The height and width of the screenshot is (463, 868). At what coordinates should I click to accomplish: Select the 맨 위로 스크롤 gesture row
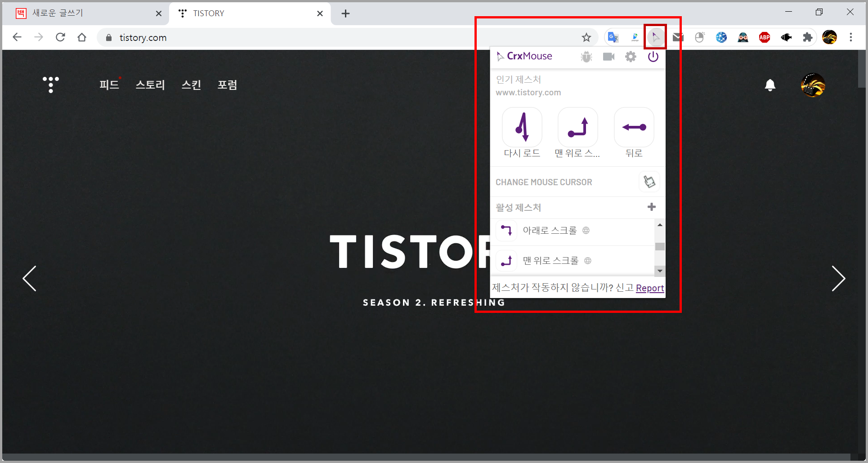pos(572,261)
